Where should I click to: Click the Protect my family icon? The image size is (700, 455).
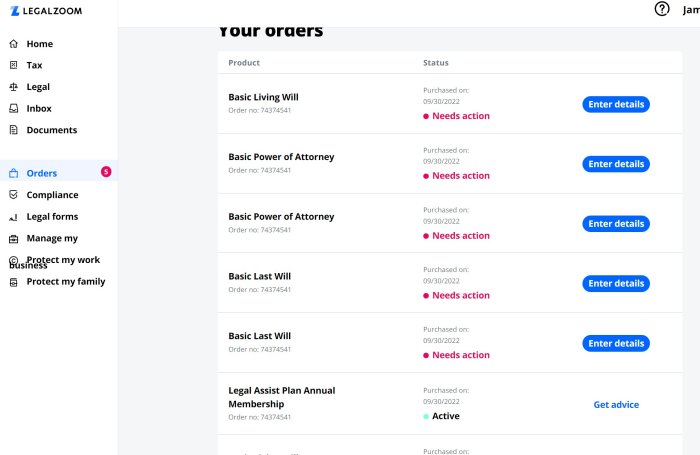[x=14, y=282]
